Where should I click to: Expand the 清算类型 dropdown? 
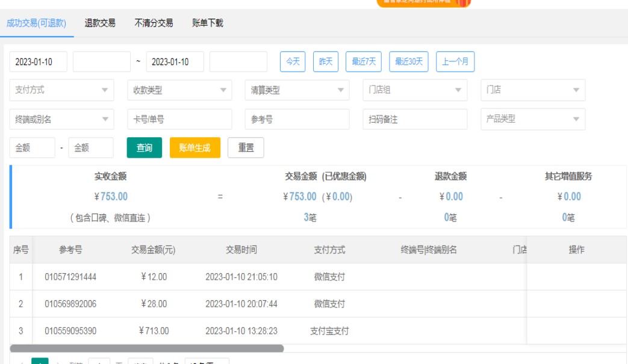297,90
